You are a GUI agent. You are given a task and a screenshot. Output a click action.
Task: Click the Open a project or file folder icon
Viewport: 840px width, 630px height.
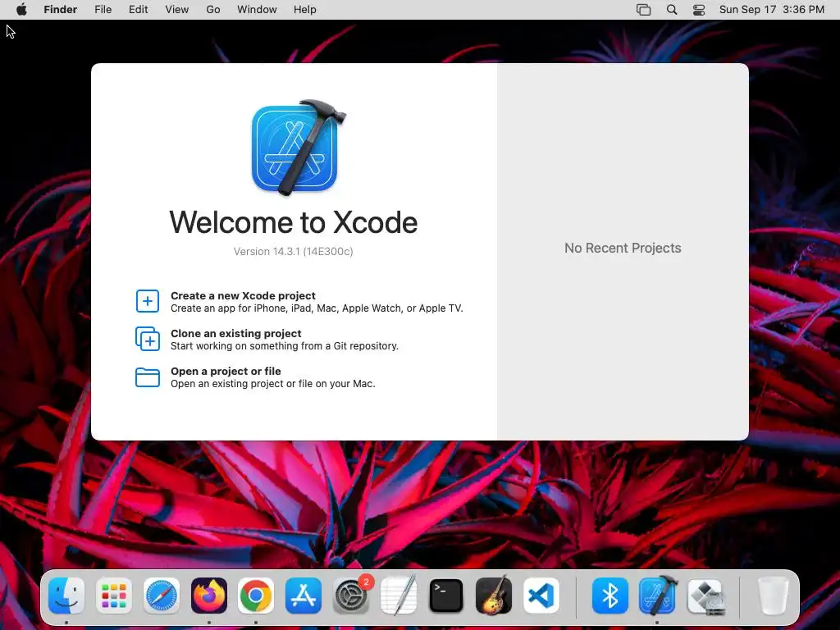pyautogui.click(x=148, y=377)
